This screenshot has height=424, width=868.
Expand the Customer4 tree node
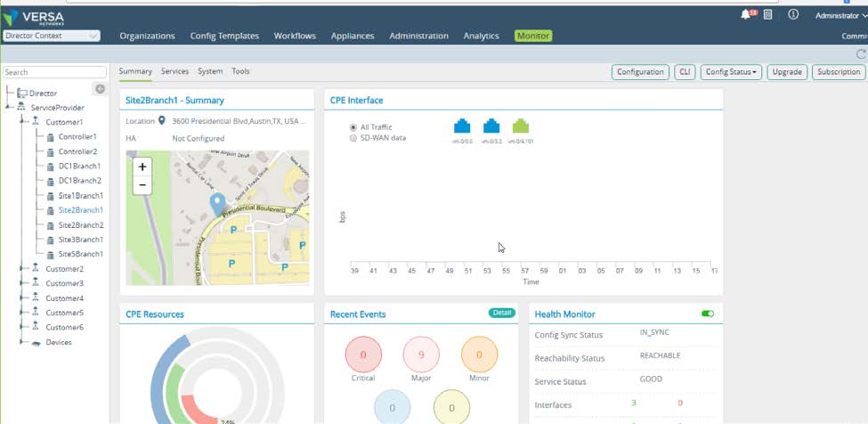tap(21, 298)
